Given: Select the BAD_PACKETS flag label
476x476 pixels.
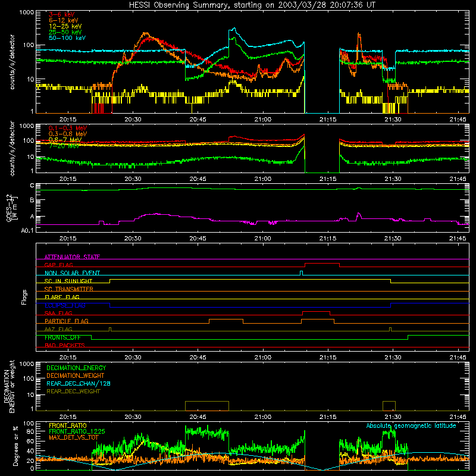Looking at the screenshot, I should tap(65, 345).
